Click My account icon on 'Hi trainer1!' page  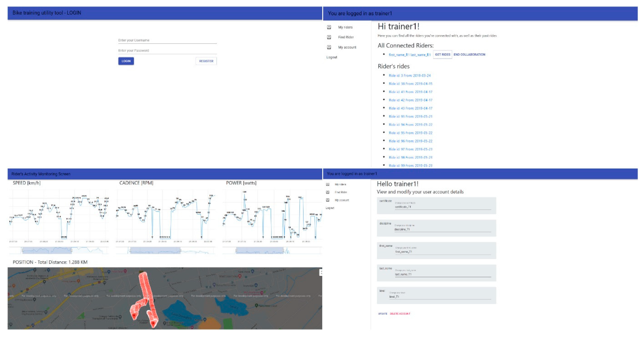click(x=329, y=47)
